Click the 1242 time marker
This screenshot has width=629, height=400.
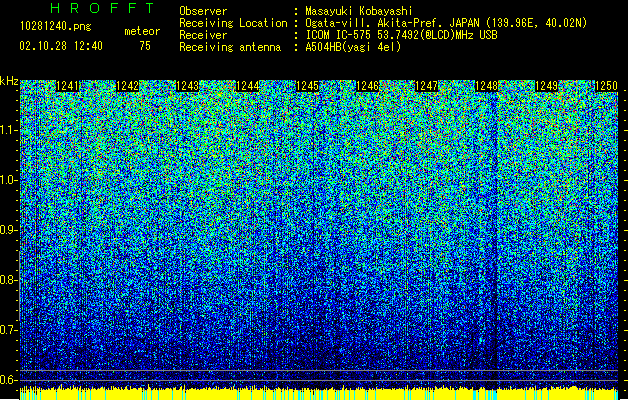pyautogui.click(x=128, y=86)
